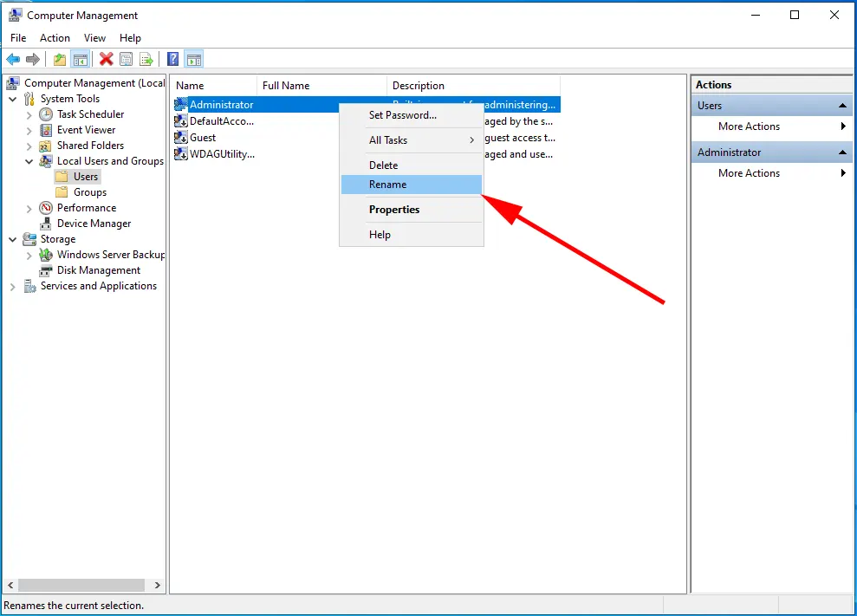Select the Disk Management label
The width and height of the screenshot is (857, 616).
coord(99,270)
